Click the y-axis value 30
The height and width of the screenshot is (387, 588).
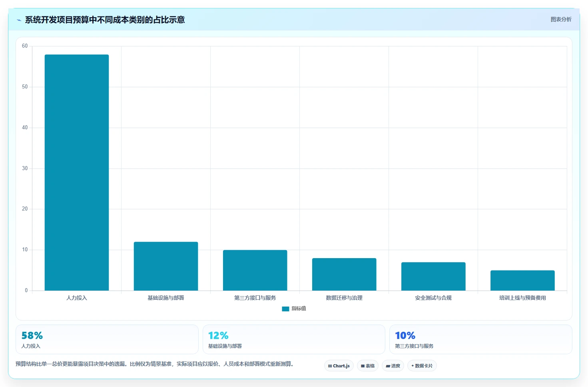coord(25,168)
